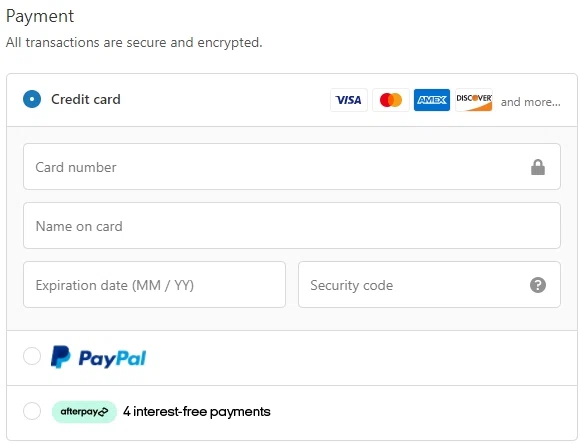Select the Credit card radio button
Screen dimensions: 582x445
coord(32,99)
